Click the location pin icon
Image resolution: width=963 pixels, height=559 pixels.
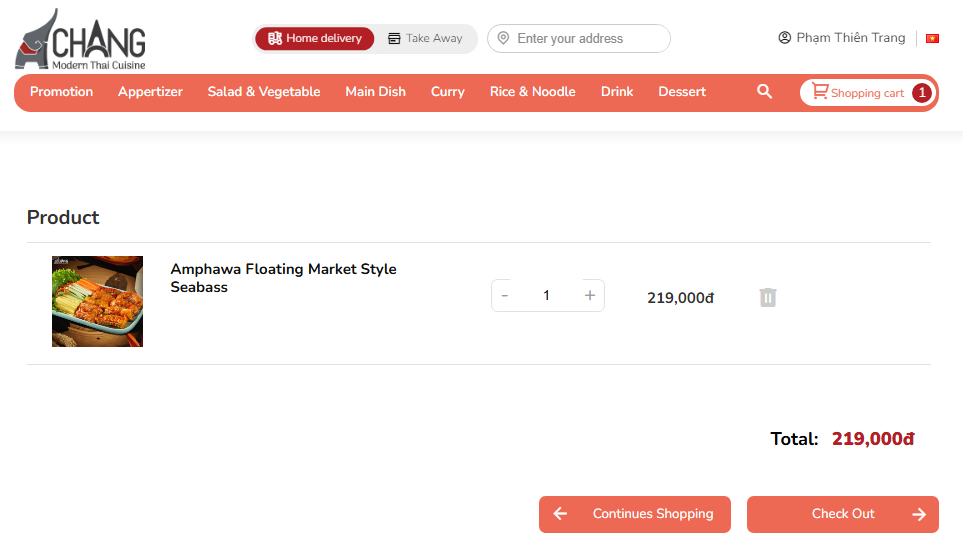[503, 38]
